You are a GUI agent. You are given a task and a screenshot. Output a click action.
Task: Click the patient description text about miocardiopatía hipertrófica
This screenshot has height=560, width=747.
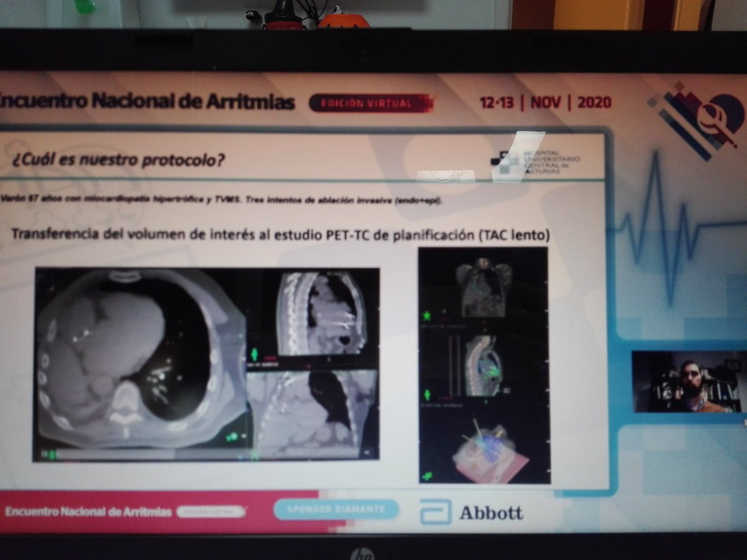point(218,199)
